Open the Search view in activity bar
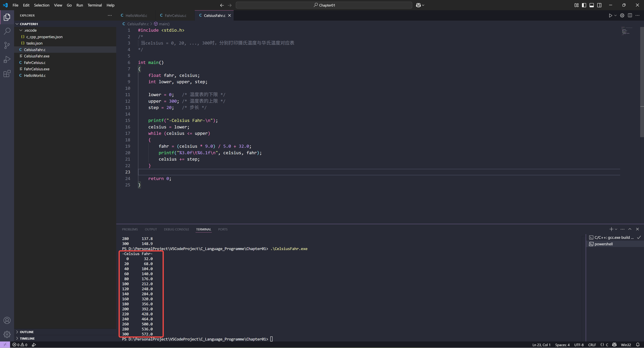This screenshot has height=348, width=644. click(7, 31)
